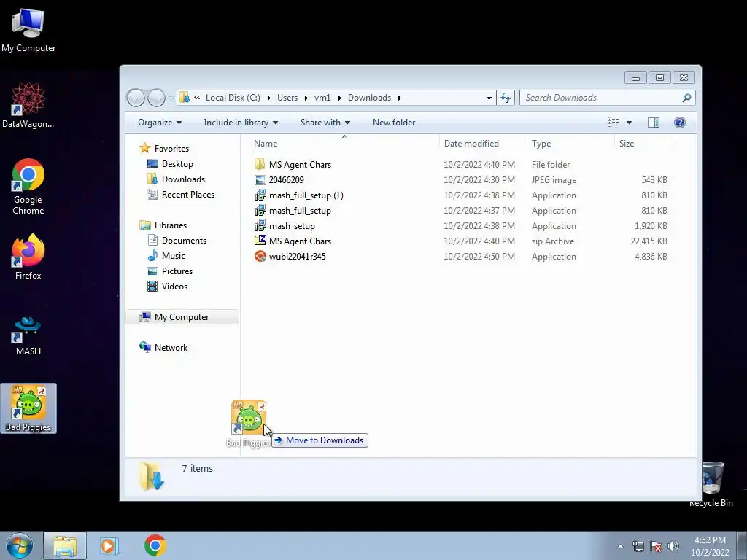Select Music library
This screenshot has width=747, height=560.
(166, 256)
